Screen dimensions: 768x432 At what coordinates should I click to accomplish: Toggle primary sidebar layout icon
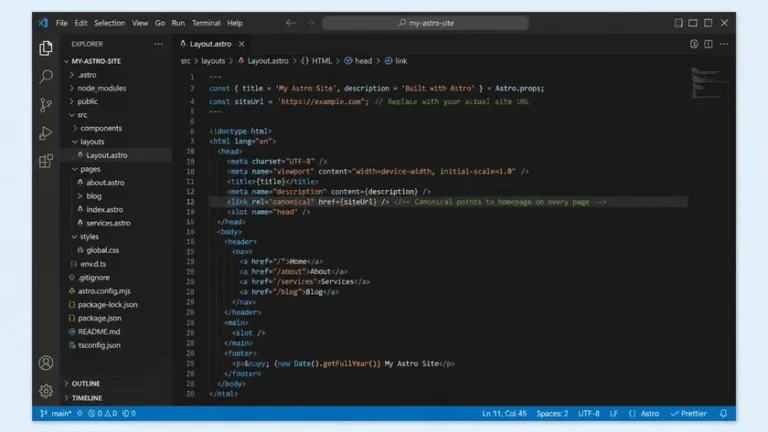click(678, 23)
